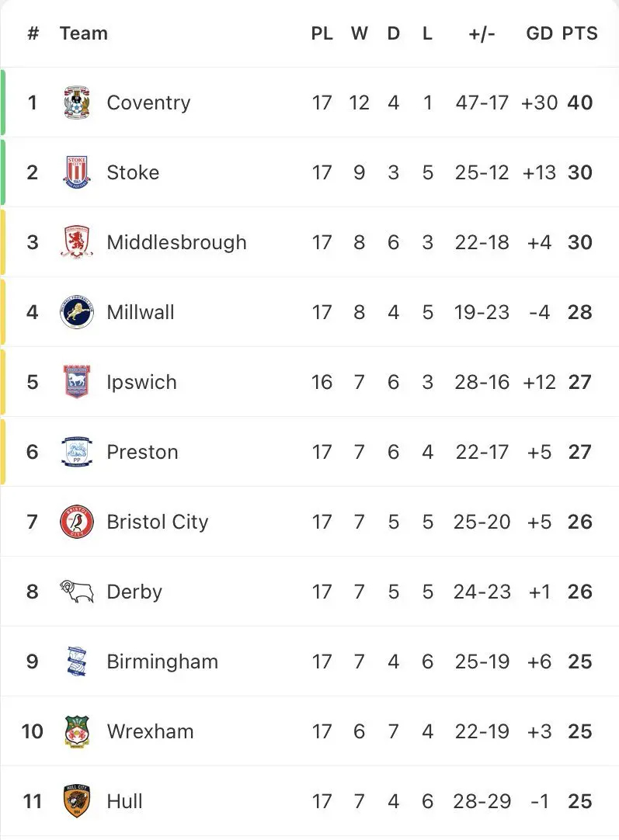Click the Ipswich club crest
619x840 pixels.
point(77,382)
